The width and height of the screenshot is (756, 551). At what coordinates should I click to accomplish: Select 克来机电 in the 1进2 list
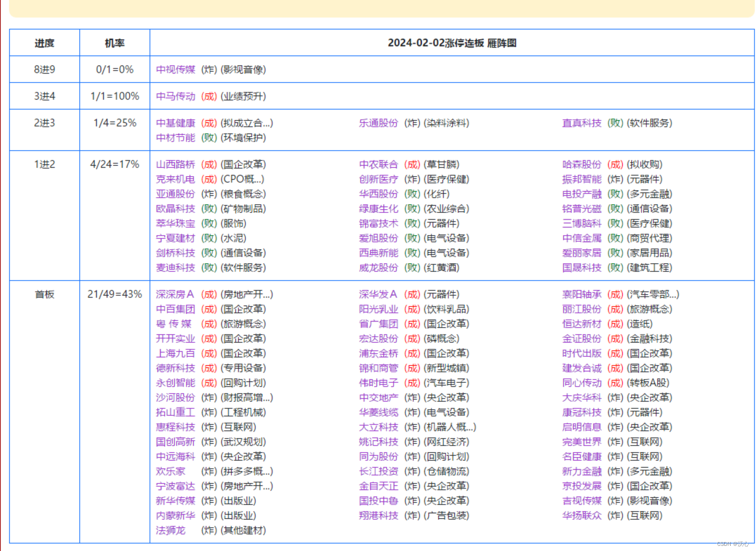176,179
